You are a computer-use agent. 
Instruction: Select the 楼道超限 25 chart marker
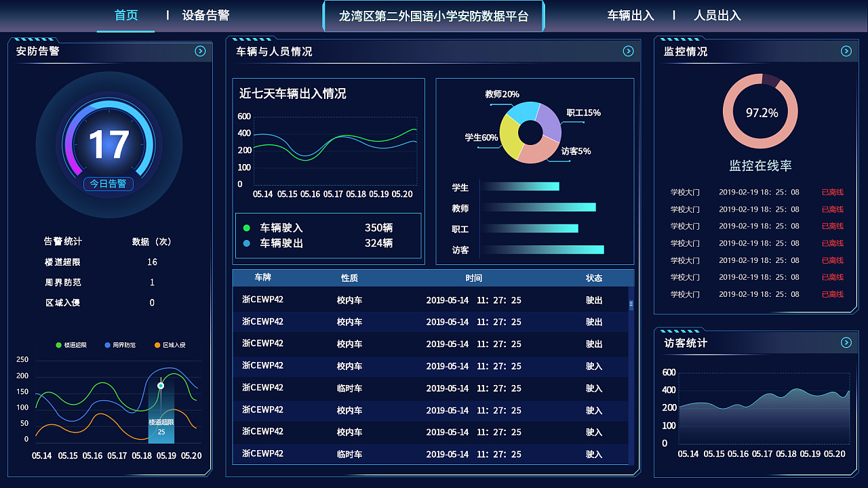tap(161, 386)
